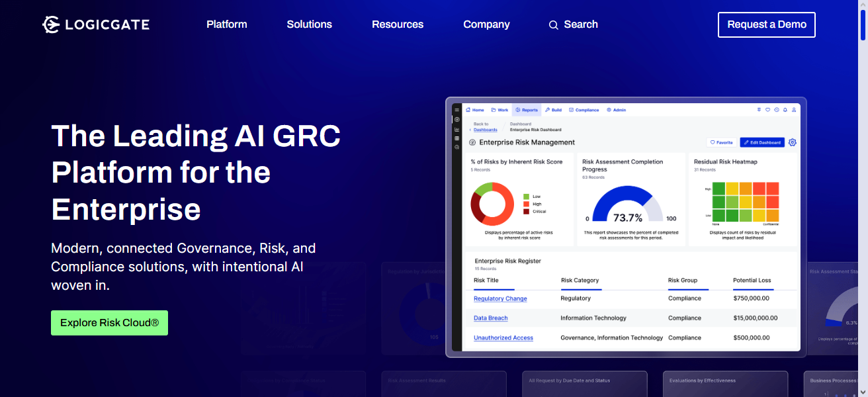The width and height of the screenshot is (868, 397).
Task: Open the grid/table icon in the left sidebar
Action: pos(456,138)
